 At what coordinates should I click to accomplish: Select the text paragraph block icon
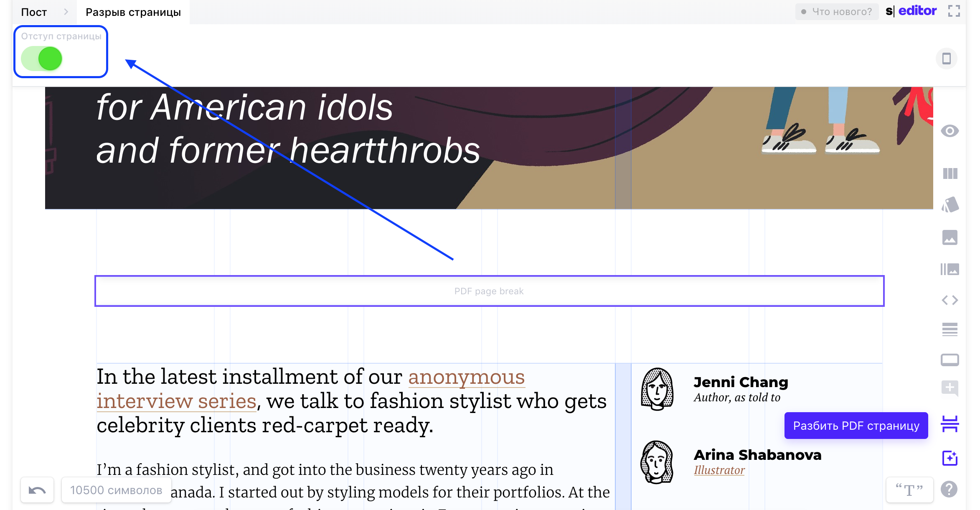pyautogui.click(x=950, y=330)
